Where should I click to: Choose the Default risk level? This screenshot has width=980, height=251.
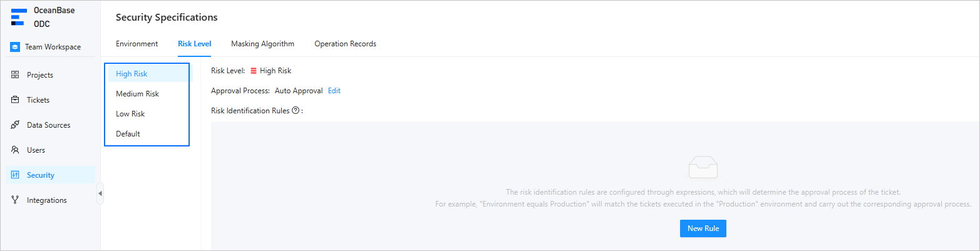coord(128,134)
